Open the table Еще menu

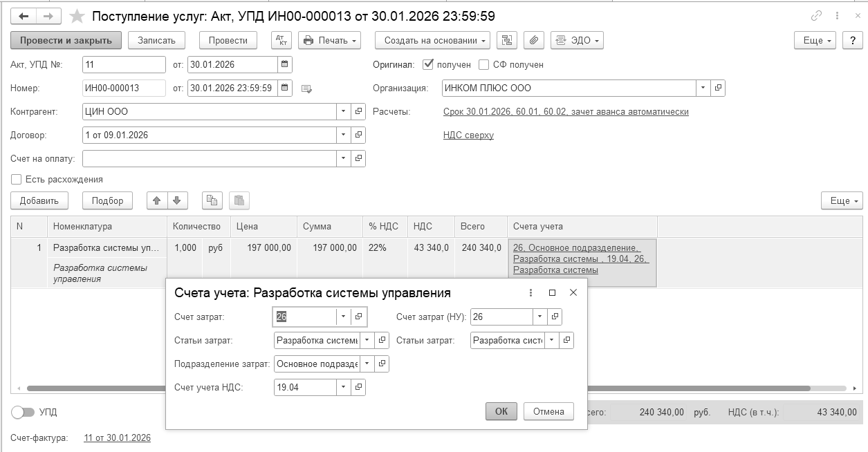pos(842,200)
